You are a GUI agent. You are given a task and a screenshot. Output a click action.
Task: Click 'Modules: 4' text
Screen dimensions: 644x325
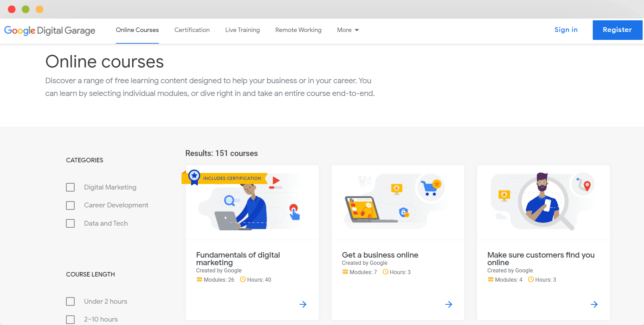pyautogui.click(x=509, y=280)
